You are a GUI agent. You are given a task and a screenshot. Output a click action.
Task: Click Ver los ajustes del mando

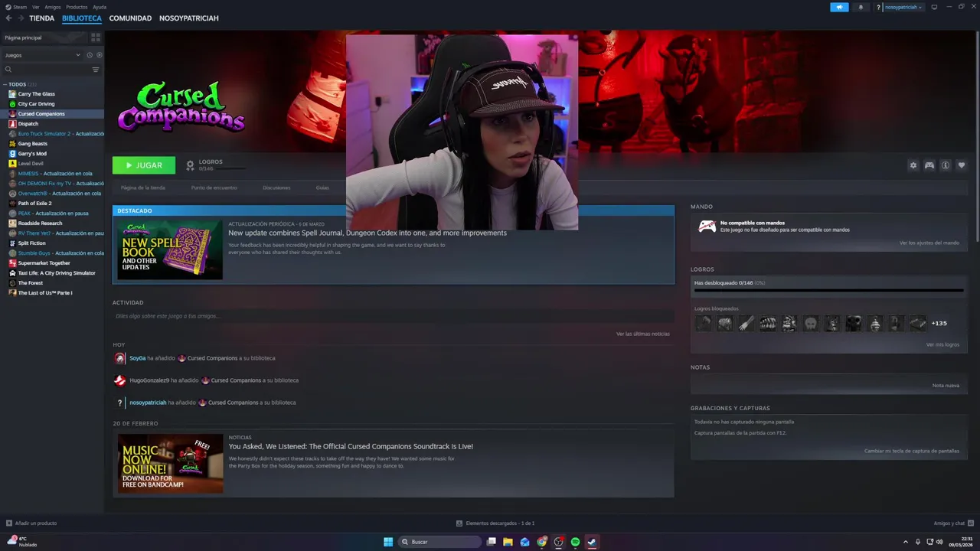929,243
